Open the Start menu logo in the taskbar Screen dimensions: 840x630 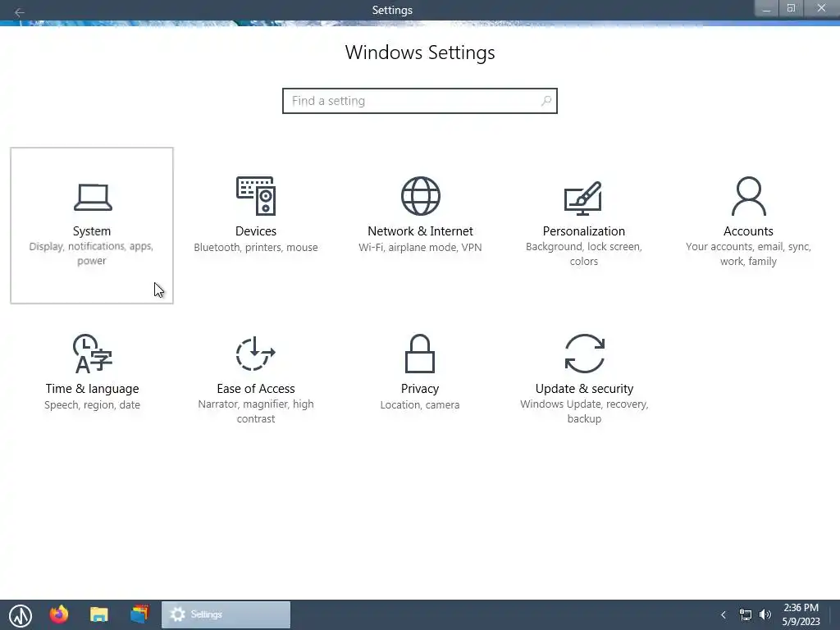point(21,615)
